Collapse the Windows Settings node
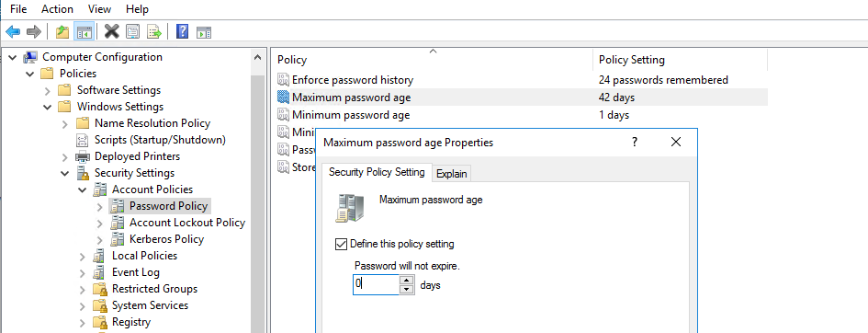The image size is (868, 333). tap(48, 107)
